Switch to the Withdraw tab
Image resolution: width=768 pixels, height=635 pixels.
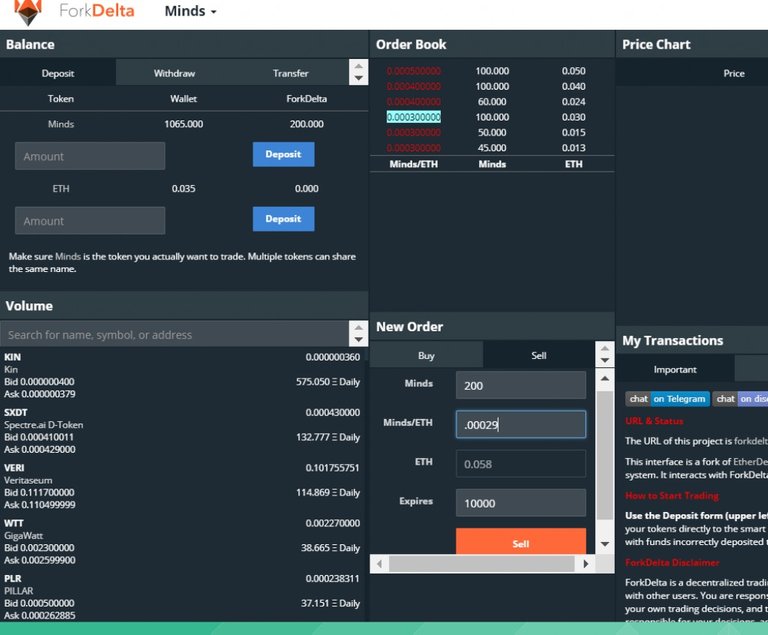click(174, 73)
